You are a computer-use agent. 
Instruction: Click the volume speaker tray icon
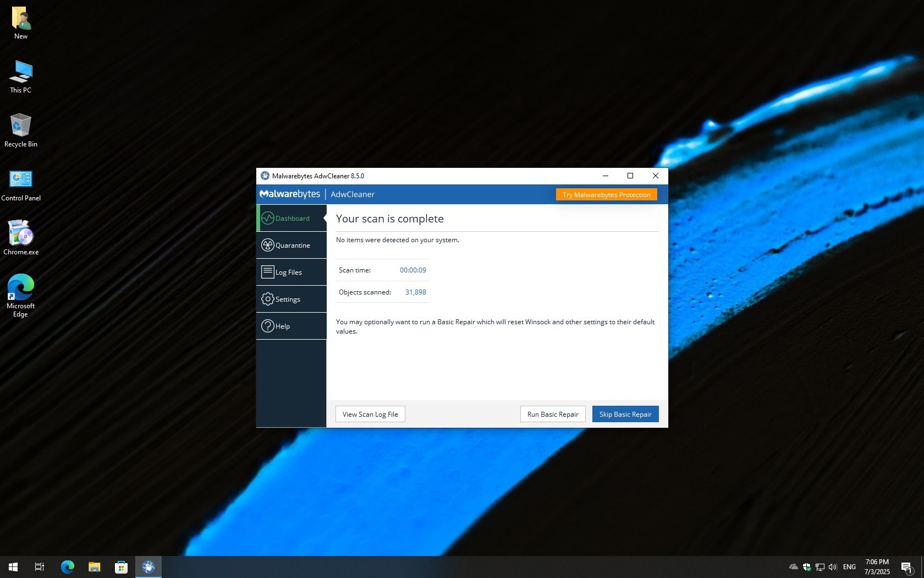pos(833,567)
